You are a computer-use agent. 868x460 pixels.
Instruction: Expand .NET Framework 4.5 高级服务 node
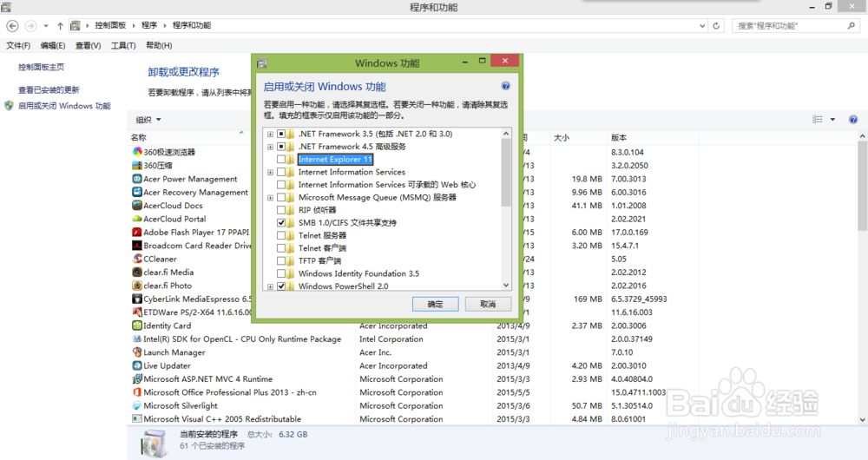pos(270,147)
